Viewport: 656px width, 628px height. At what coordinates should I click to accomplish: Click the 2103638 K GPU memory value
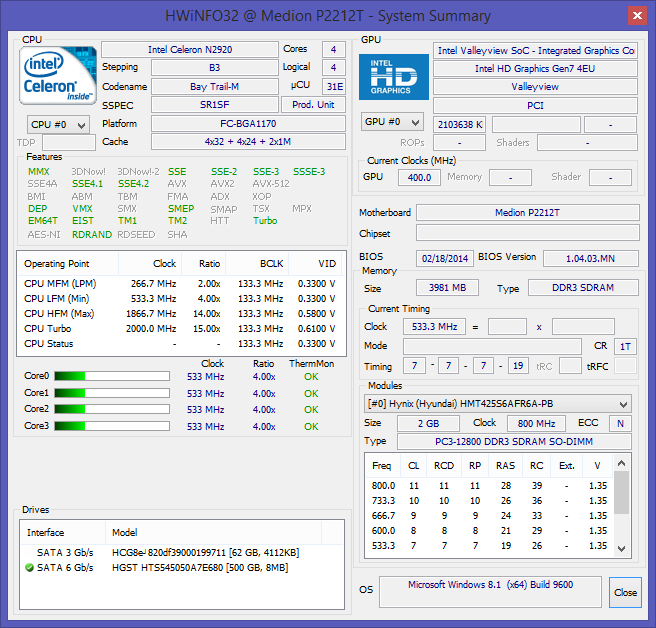[459, 125]
